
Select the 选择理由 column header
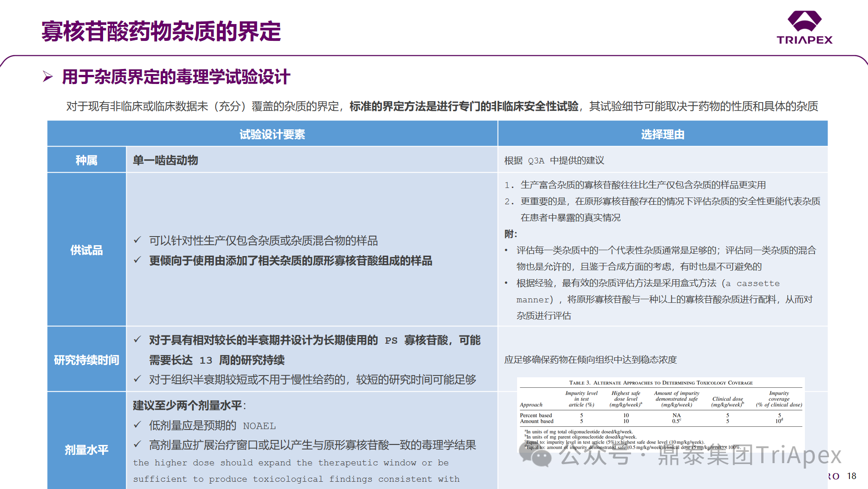pyautogui.click(x=662, y=134)
